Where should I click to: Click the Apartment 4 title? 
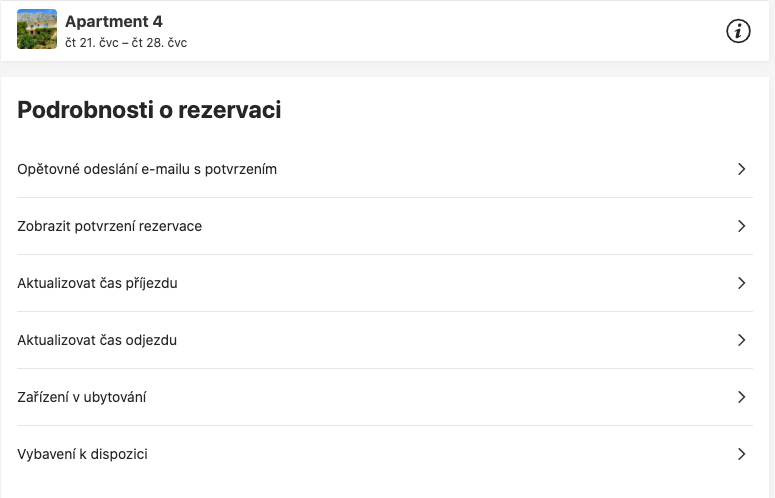tap(114, 21)
